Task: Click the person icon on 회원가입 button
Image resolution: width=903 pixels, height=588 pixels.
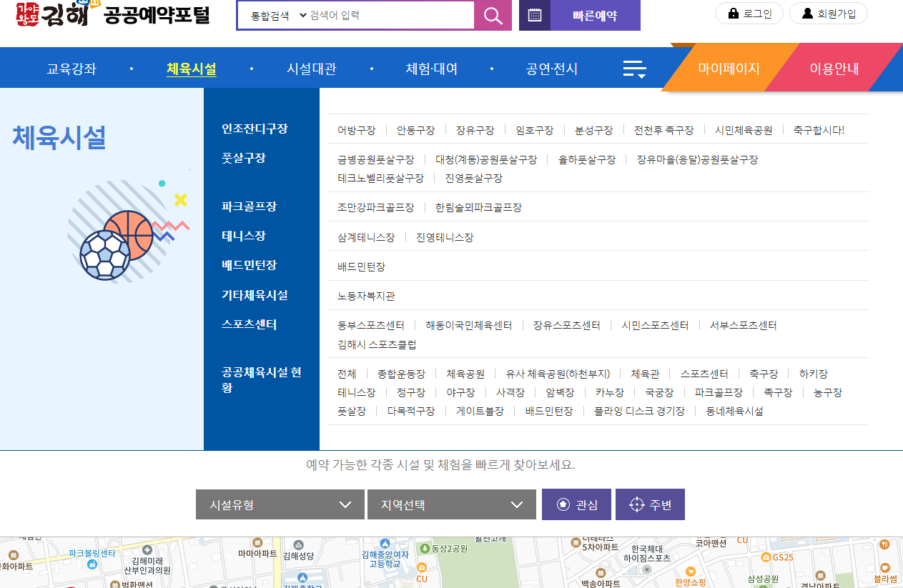Action: 809,13
